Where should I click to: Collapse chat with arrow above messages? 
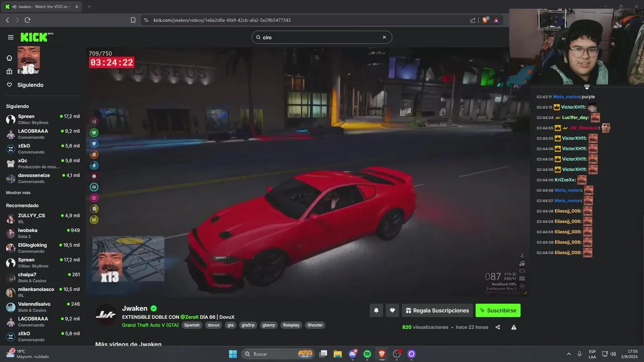[587, 87]
